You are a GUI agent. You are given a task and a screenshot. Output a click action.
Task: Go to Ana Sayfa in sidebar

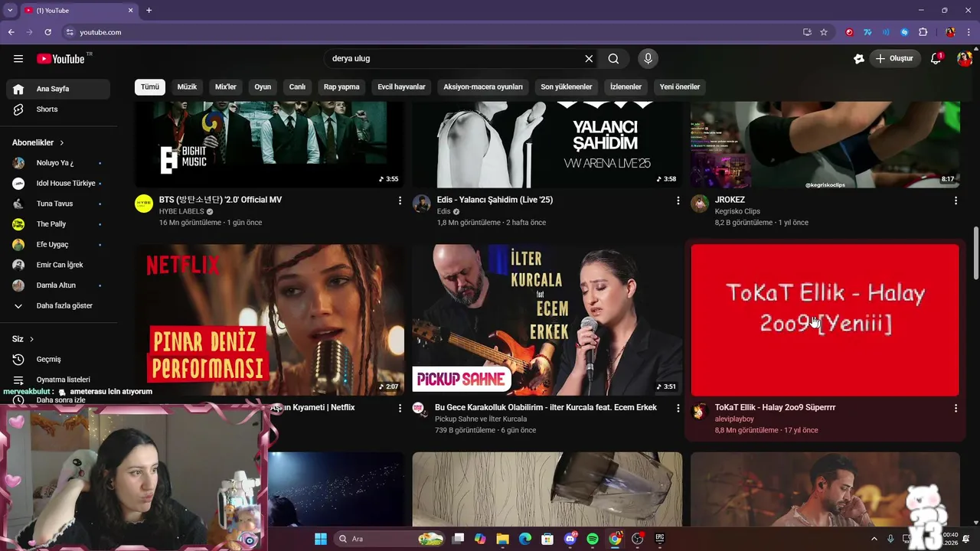(58, 89)
